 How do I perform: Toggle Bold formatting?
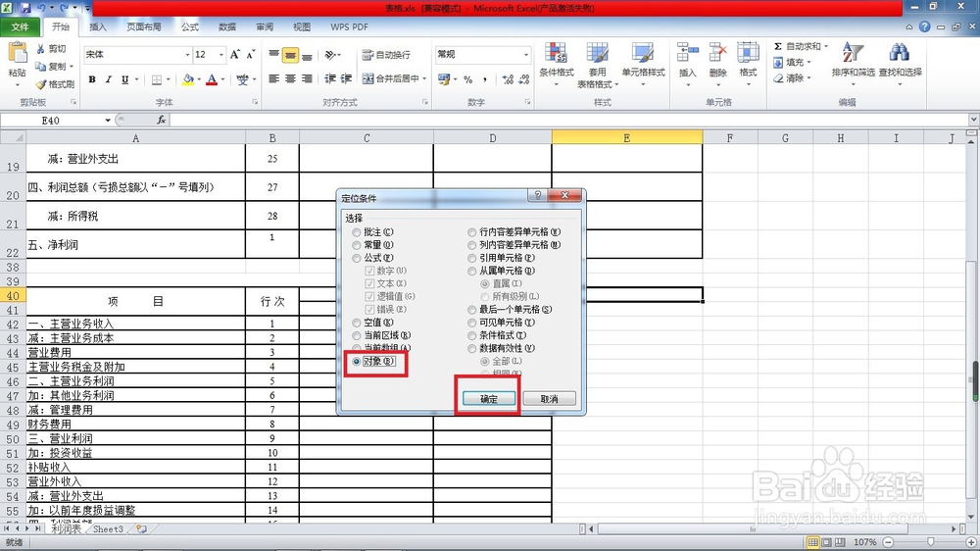click(92, 79)
